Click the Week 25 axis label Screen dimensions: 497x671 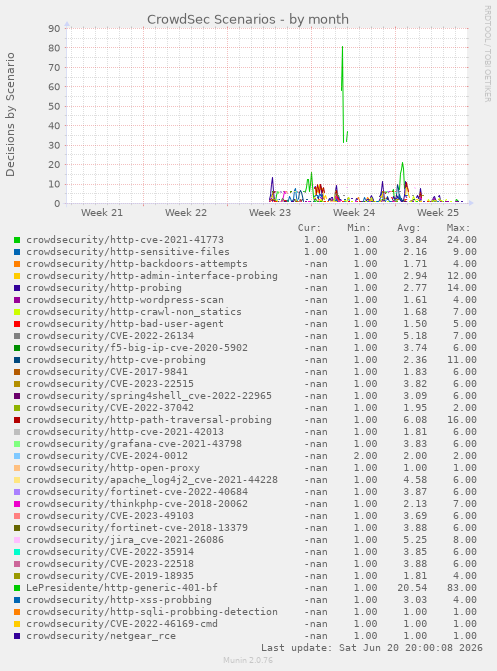(438, 213)
